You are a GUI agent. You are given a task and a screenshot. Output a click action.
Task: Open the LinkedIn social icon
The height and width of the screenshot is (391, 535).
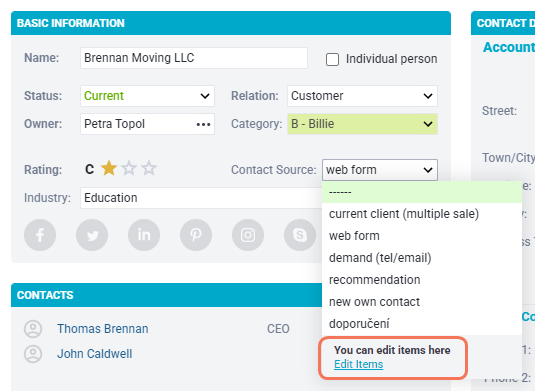coord(144,235)
